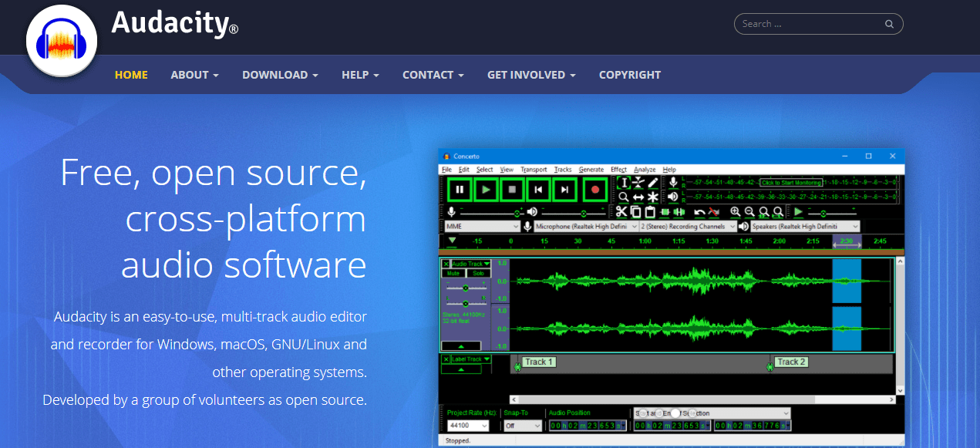Toggle Solo on the Audio Track
This screenshot has height=448, width=980.
[478, 273]
